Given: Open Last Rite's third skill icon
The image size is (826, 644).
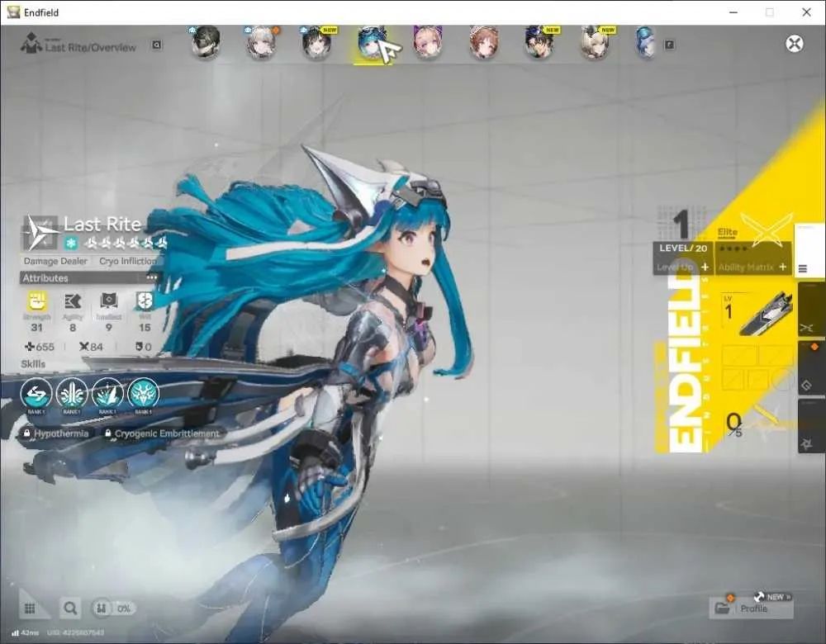Looking at the screenshot, I should [x=107, y=393].
